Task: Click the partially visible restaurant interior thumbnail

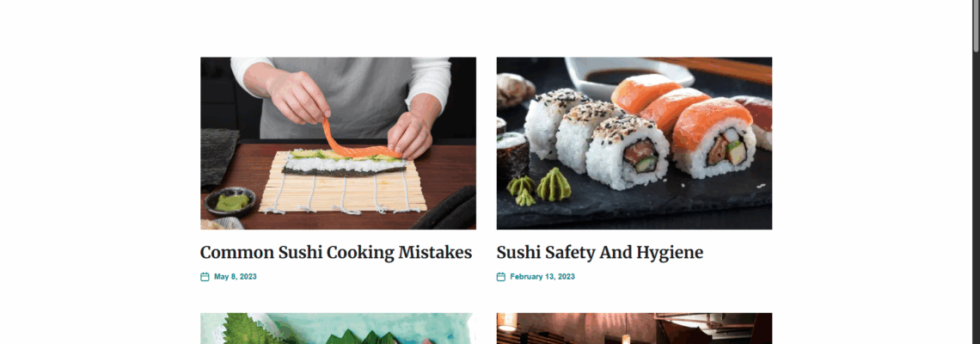Action: [634, 329]
